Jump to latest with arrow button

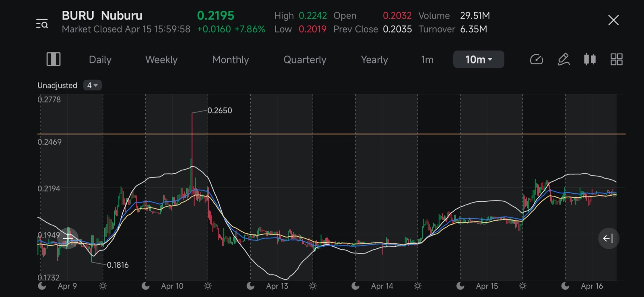point(608,238)
